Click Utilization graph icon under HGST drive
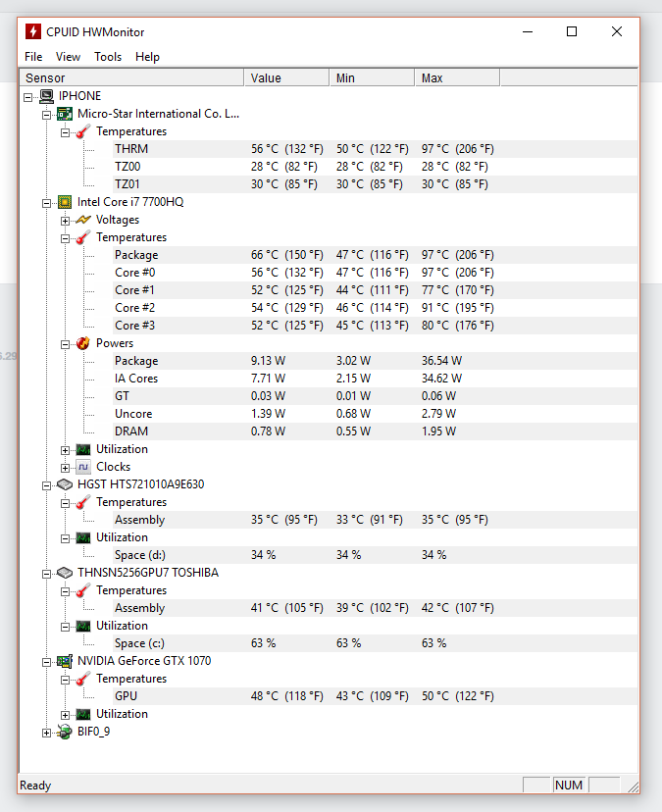This screenshot has width=662, height=812. [x=83, y=538]
